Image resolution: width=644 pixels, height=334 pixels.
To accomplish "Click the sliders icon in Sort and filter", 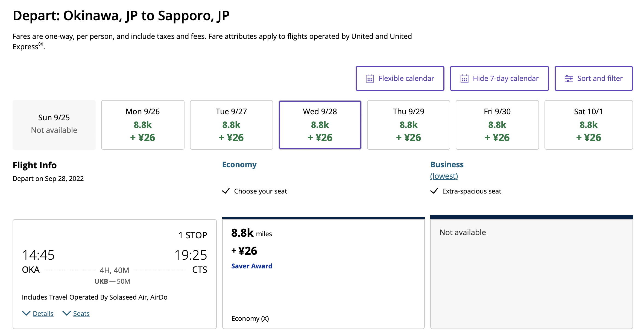I will point(569,79).
